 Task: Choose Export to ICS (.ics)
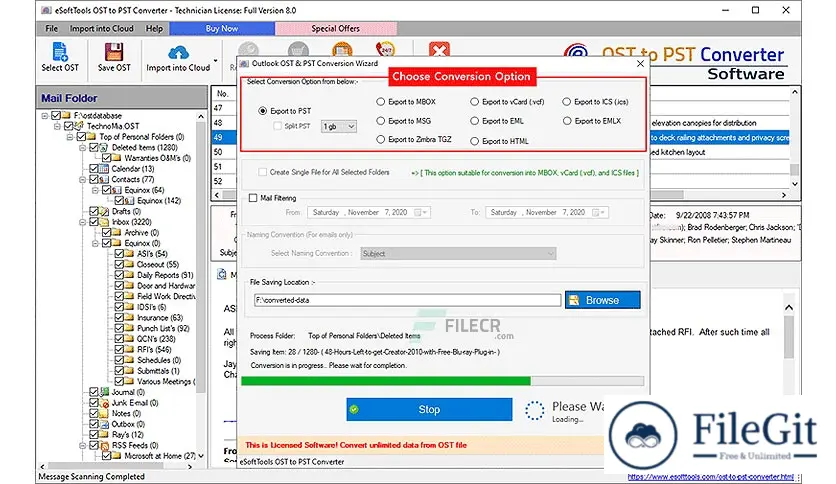567,102
